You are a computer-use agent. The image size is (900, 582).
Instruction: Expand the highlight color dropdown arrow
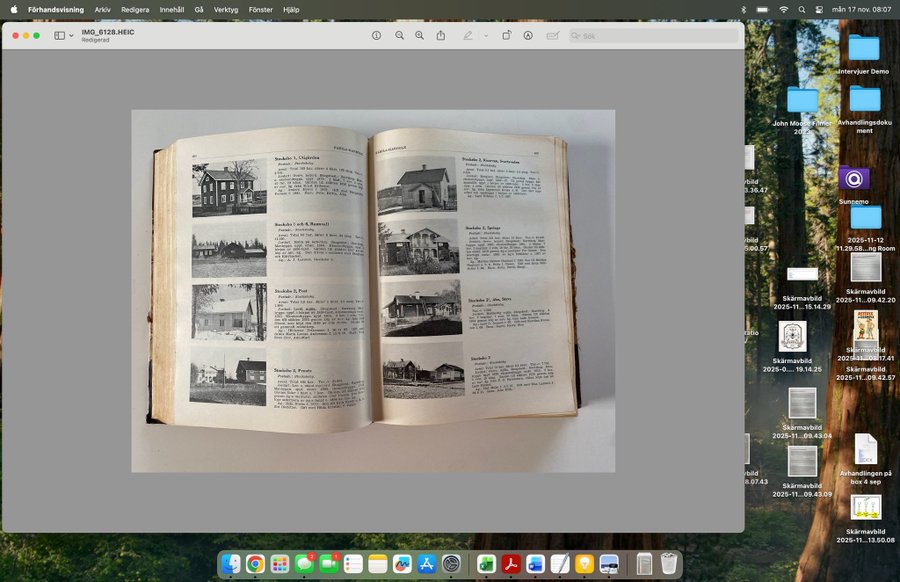pyautogui.click(x=486, y=35)
